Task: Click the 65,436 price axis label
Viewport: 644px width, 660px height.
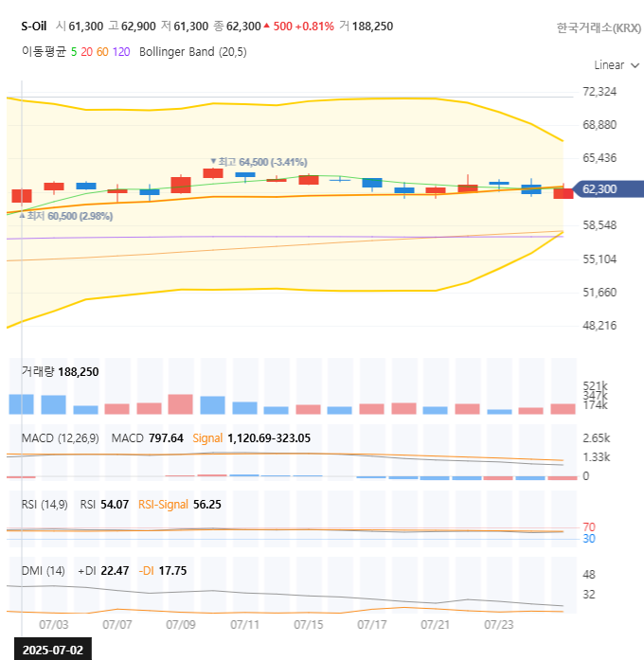Action: (x=599, y=158)
